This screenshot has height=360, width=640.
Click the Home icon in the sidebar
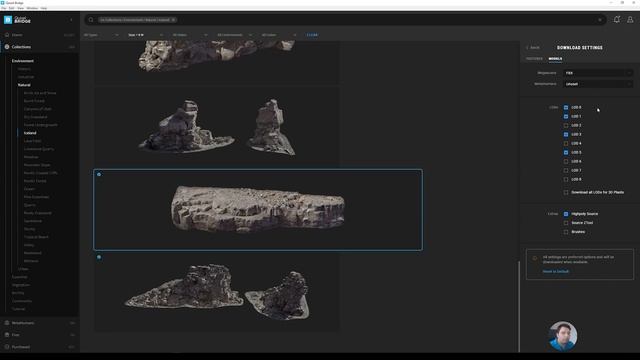[x=7, y=35]
